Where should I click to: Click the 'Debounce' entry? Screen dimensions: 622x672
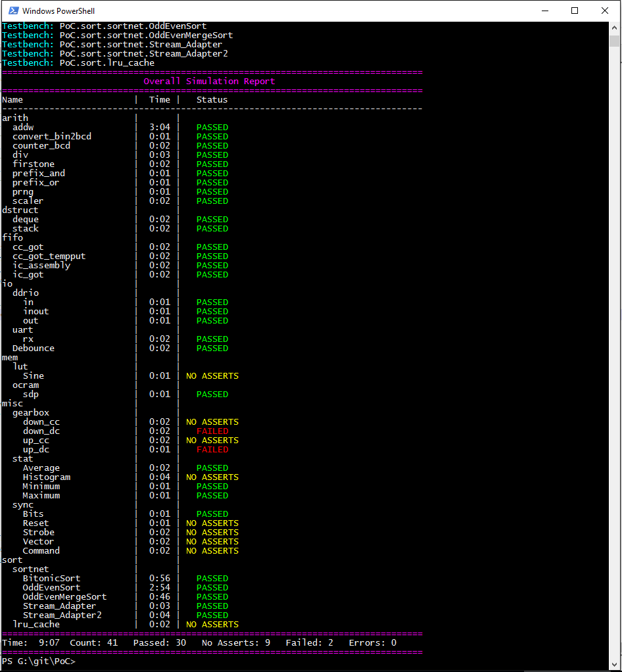(34, 348)
